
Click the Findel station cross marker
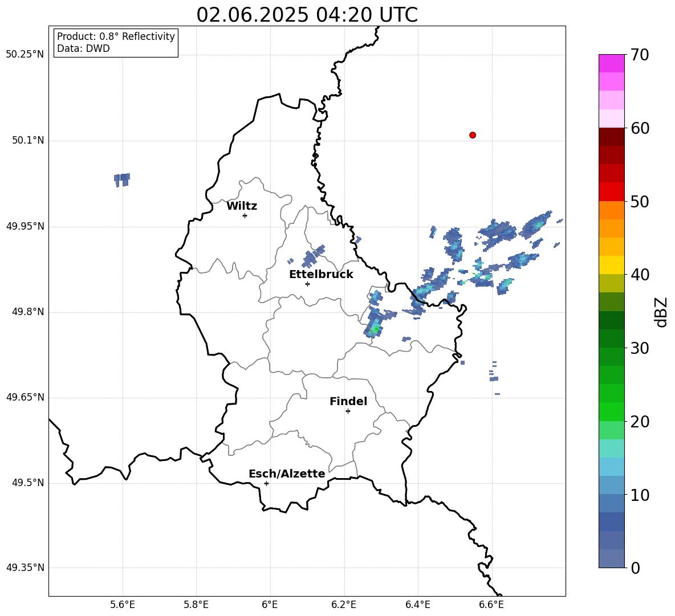(x=348, y=411)
